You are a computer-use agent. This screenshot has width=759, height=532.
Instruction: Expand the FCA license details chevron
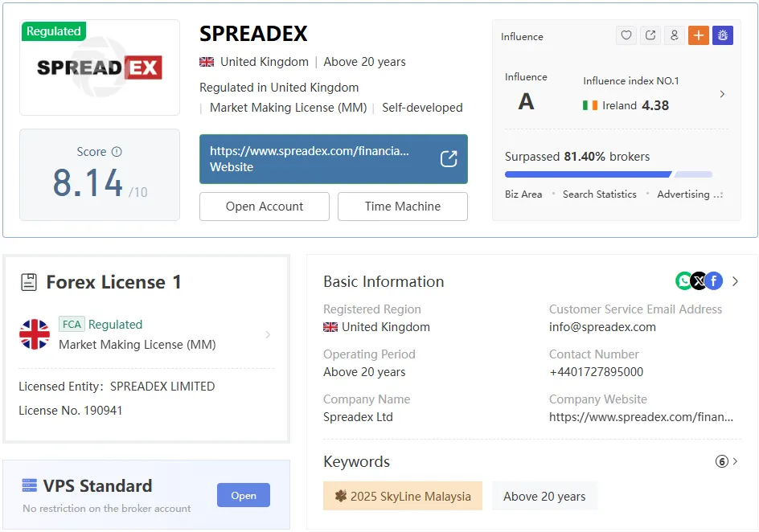268,334
